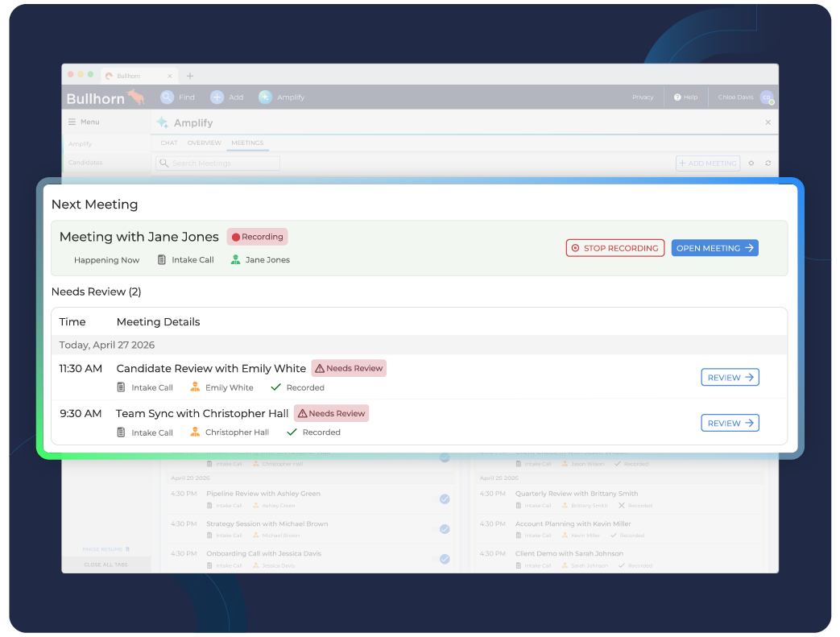Viewport: 840px width, 637px height.
Task: Open the Privacy link
Action: click(643, 97)
